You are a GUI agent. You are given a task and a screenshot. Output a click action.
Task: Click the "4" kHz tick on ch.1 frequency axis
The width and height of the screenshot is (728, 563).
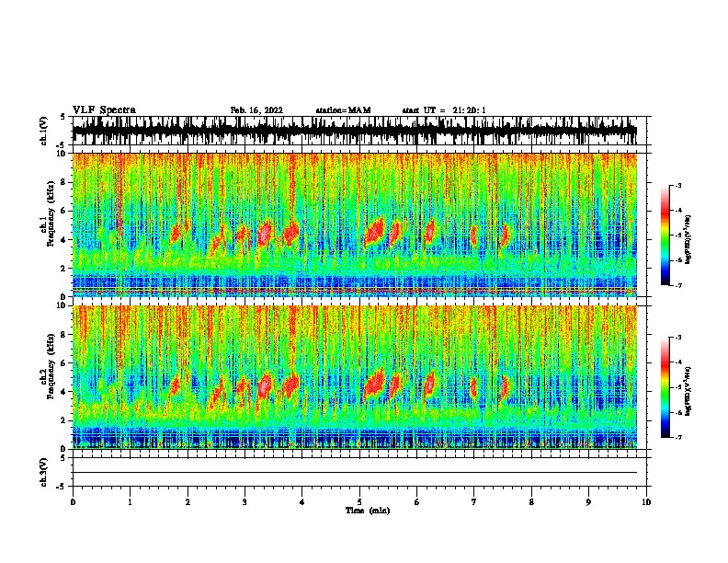[64, 240]
